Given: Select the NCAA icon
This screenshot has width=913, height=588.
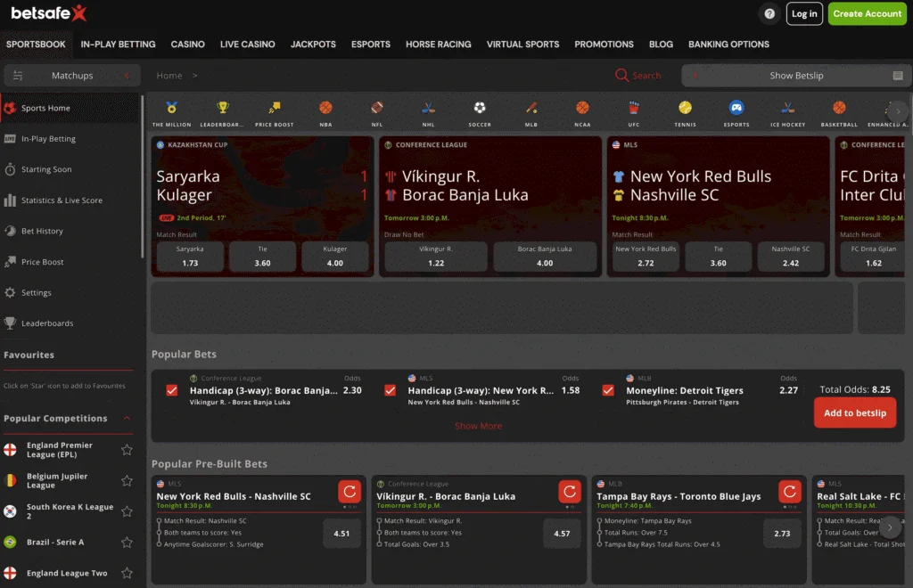Looking at the screenshot, I should point(582,108).
